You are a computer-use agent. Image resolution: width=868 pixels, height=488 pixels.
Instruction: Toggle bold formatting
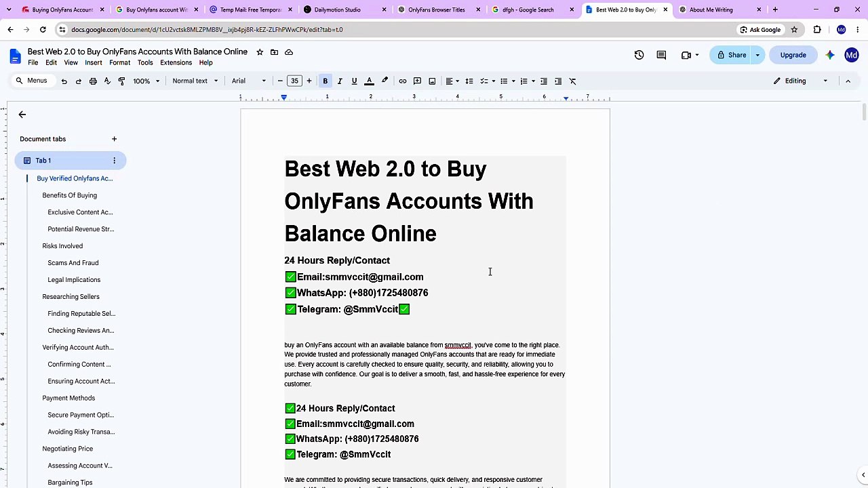coord(325,81)
